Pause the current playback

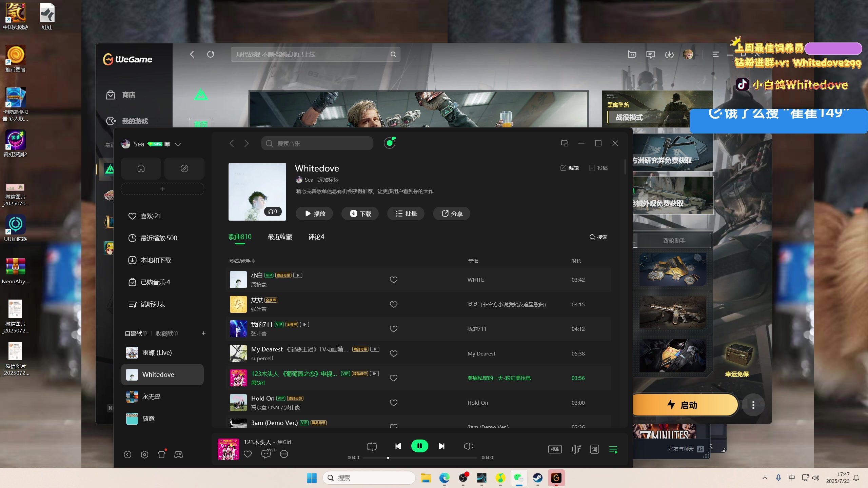click(x=419, y=446)
